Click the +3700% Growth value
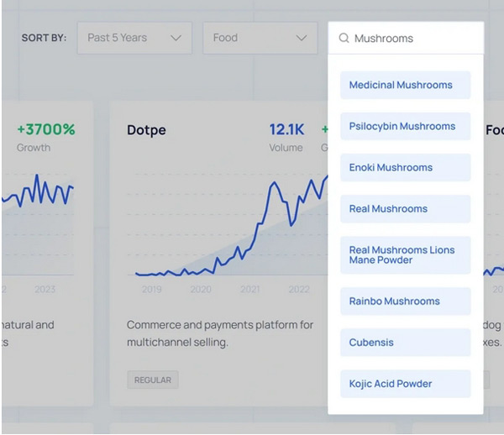Viewport: 504px width, 435px height. [45, 129]
